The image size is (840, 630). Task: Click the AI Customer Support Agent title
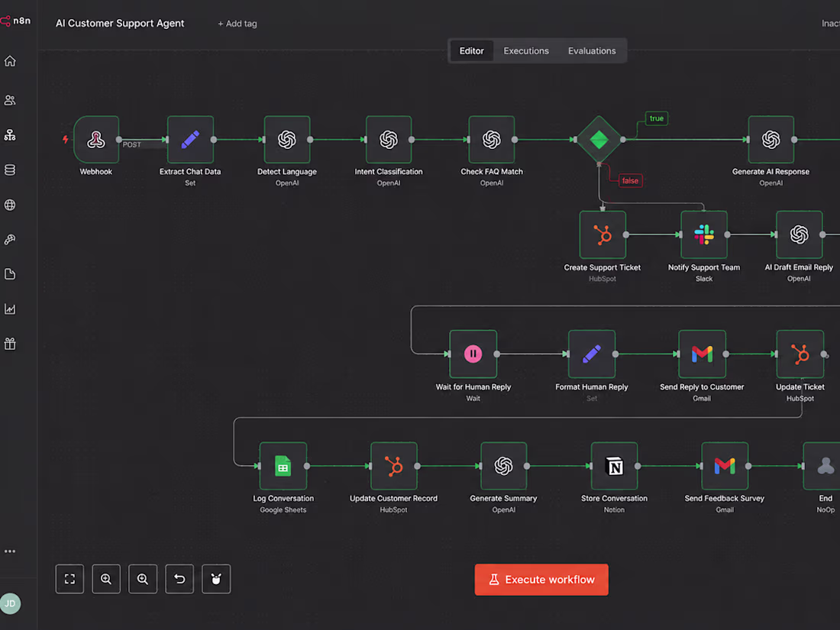(x=120, y=24)
